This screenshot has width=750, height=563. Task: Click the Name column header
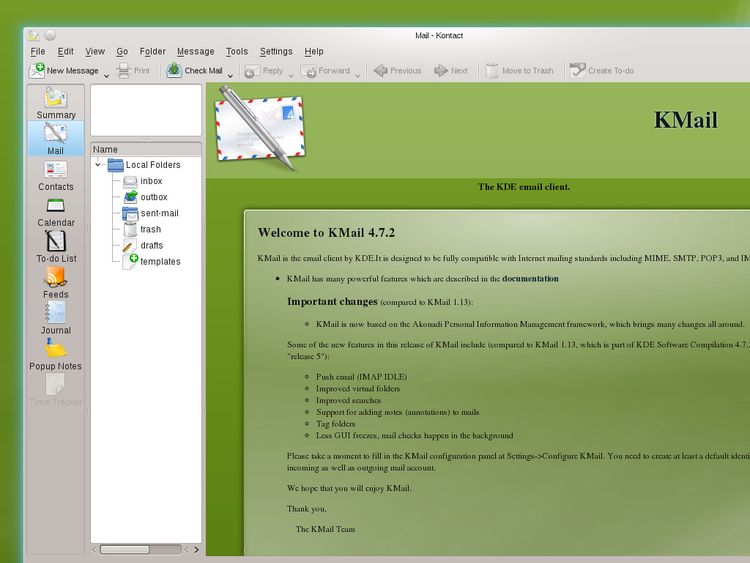click(146, 149)
